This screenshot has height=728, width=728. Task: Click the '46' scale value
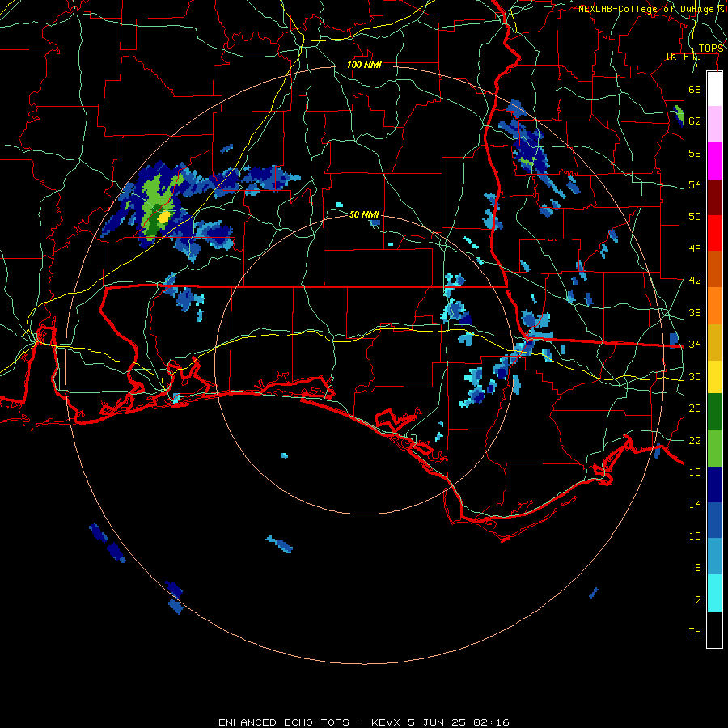pyautogui.click(x=695, y=249)
